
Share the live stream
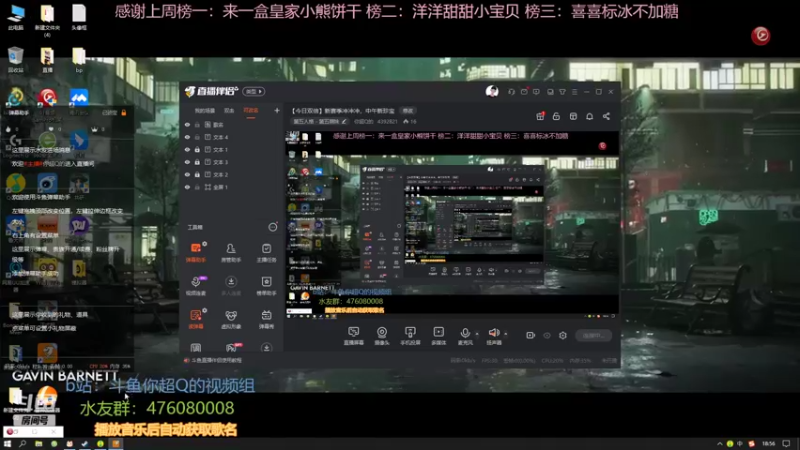606,116
